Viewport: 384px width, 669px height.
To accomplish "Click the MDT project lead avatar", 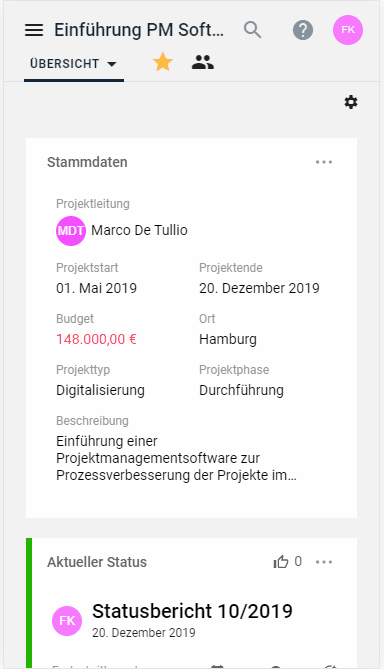I will click(71, 231).
